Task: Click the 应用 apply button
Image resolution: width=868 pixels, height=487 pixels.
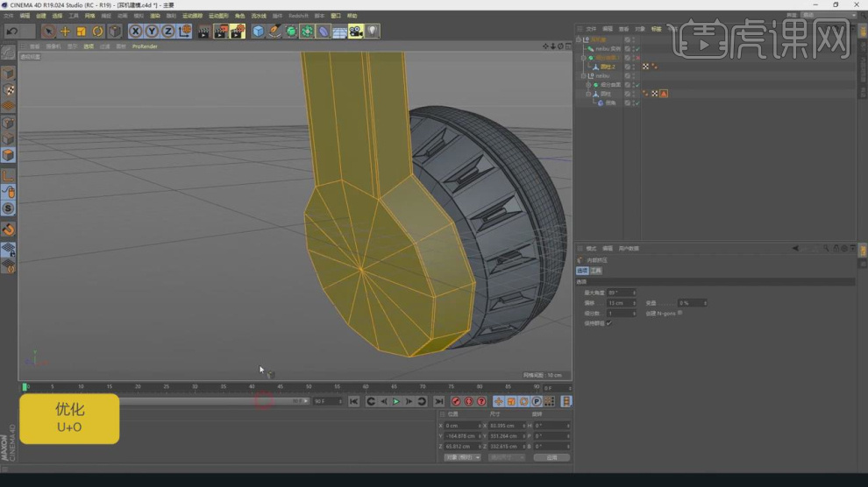Action: pos(551,457)
